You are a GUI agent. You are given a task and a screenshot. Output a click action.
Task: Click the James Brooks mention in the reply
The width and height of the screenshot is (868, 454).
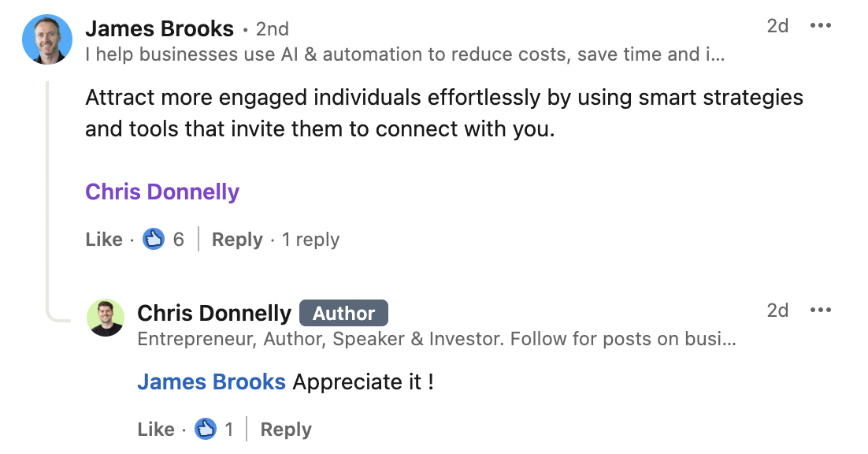211,381
